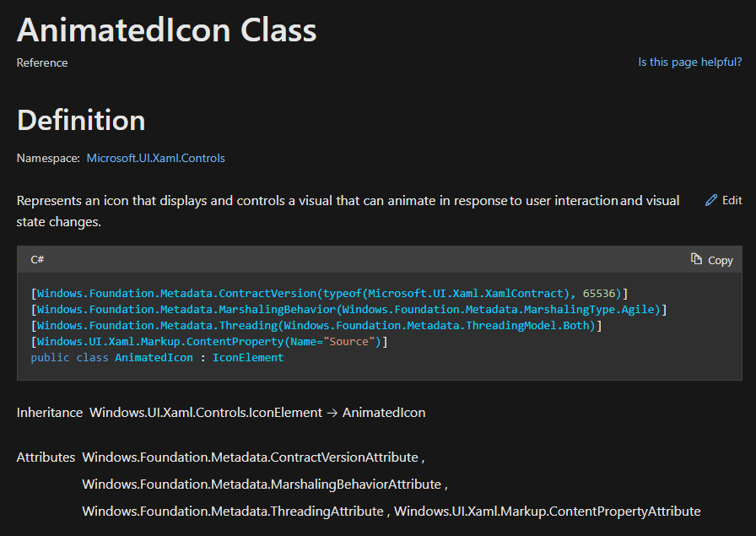Open the Microsoft.UI.Xaml.Controls namespace link
This screenshot has height=536, width=756.
(155, 158)
